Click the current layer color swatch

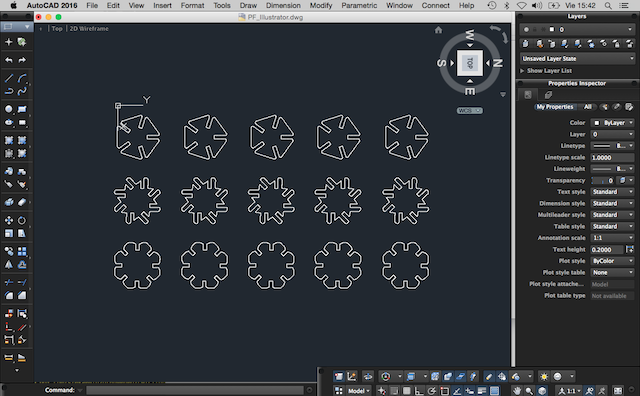tap(552, 29)
